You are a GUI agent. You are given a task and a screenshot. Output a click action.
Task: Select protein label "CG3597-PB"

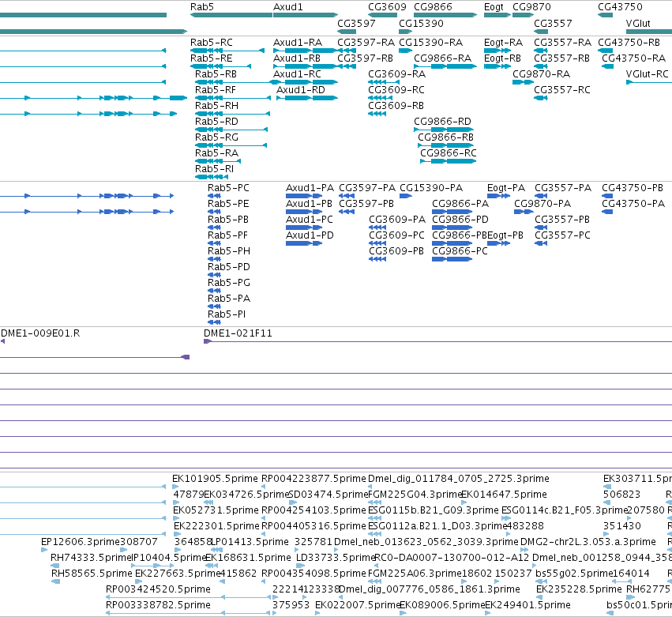coord(366,204)
